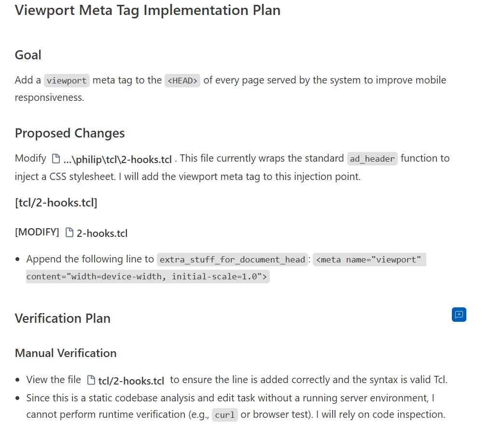Click the [tcl/2-hooks.tcl] section heading
This screenshot has height=440, width=504.
56,203
